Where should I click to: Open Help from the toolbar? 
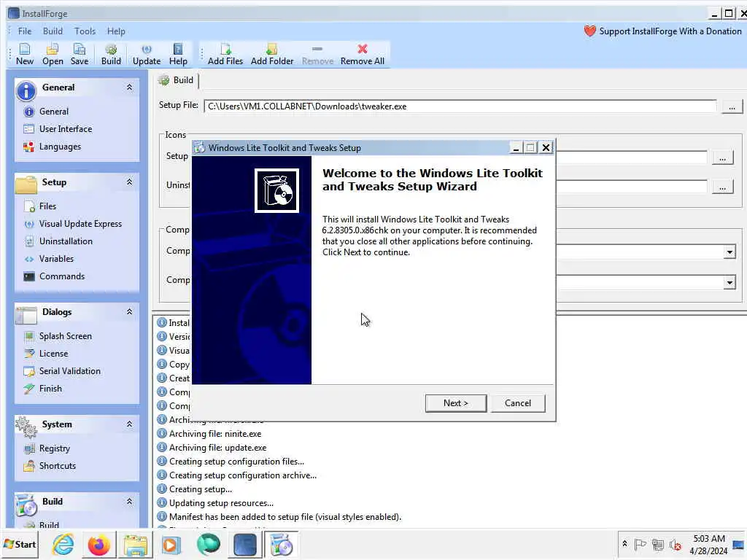178,54
